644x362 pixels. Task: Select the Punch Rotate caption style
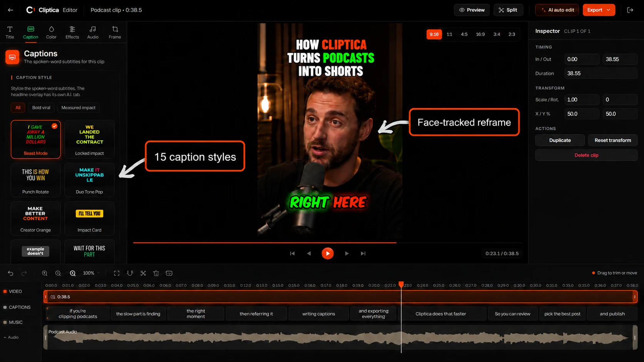point(36,180)
